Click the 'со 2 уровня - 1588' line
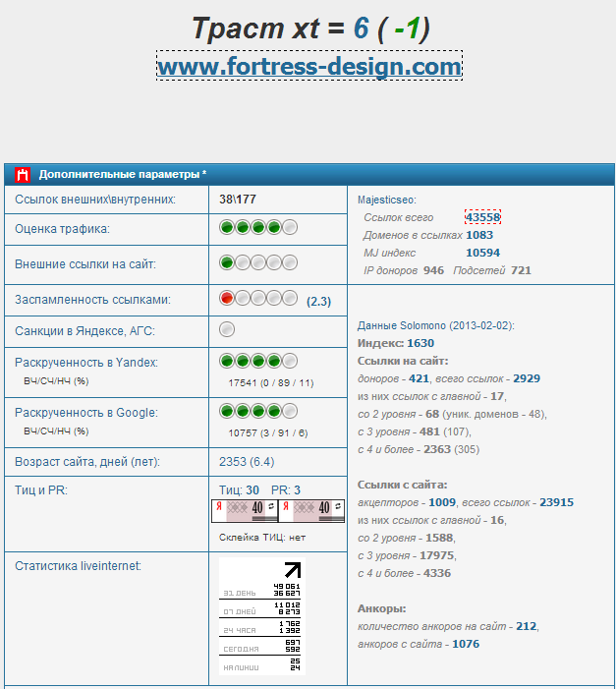The image size is (616, 689). click(x=407, y=538)
